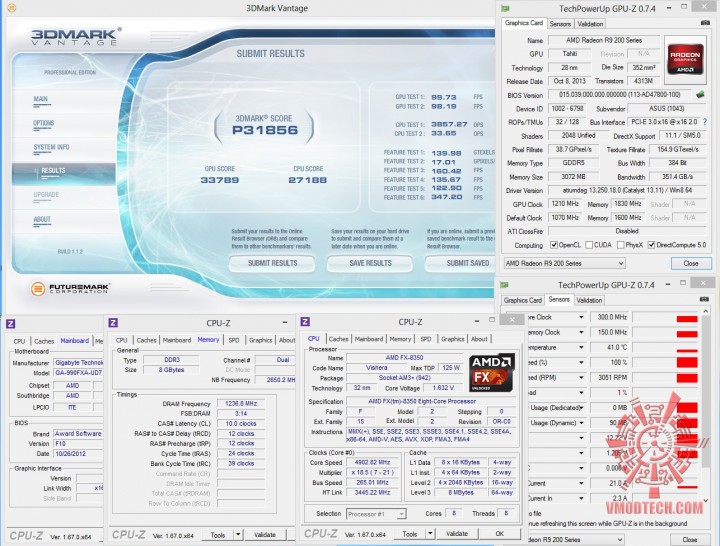The height and width of the screenshot is (546, 720).
Task: Click the Bus Interface question mark icon
Action: tap(705, 122)
